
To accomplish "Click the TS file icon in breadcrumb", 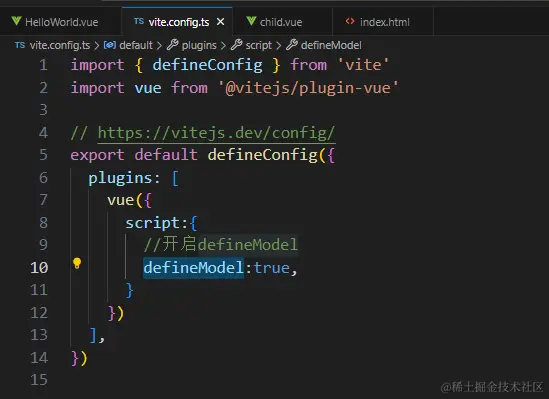I will [x=20, y=45].
